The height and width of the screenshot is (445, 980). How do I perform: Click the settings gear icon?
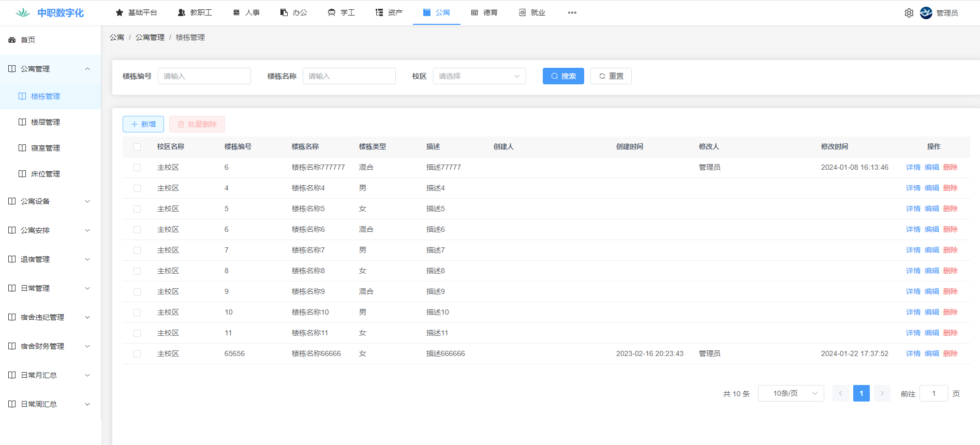click(x=909, y=13)
